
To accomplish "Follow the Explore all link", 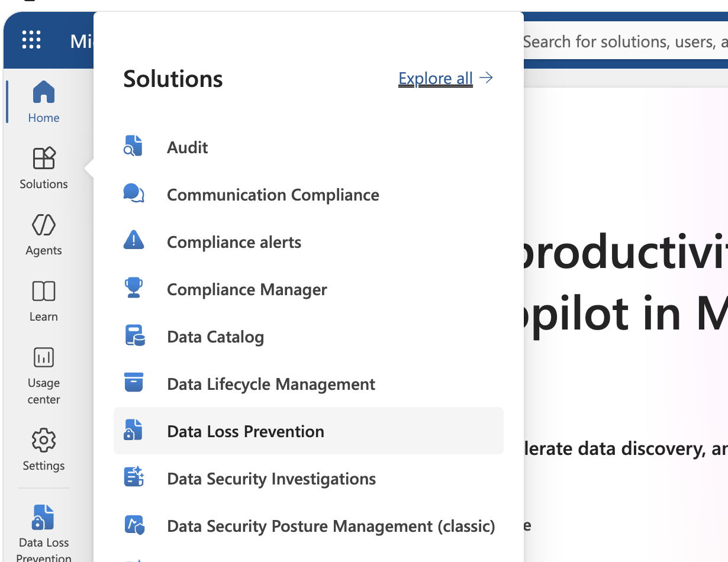I will [436, 78].
